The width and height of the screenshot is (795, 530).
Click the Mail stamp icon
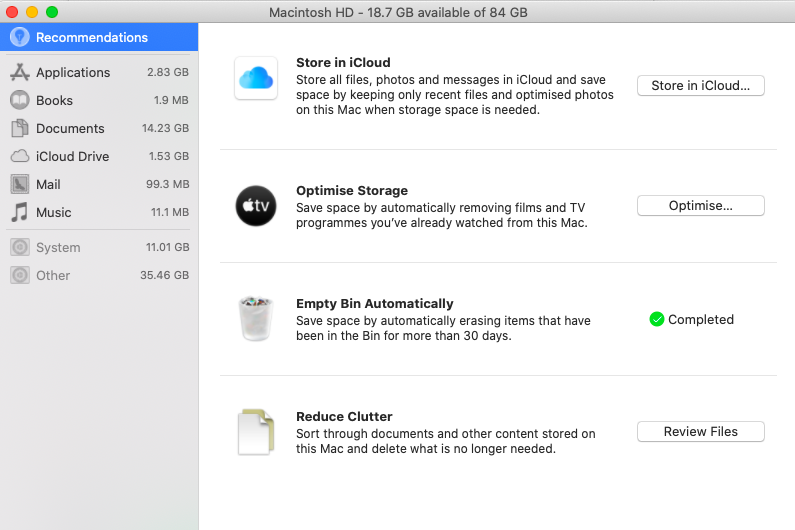coord(19,184)
